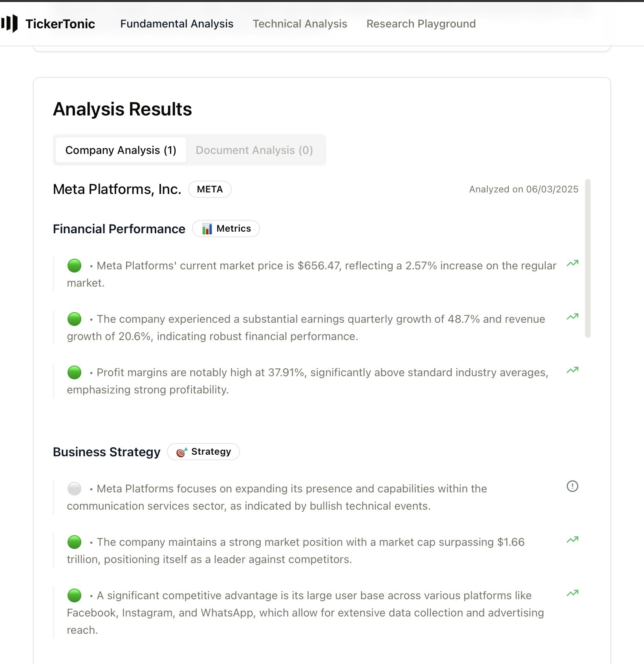Click green dot beside market cap statement
The image size is (644, 664).
pos(74,542)
